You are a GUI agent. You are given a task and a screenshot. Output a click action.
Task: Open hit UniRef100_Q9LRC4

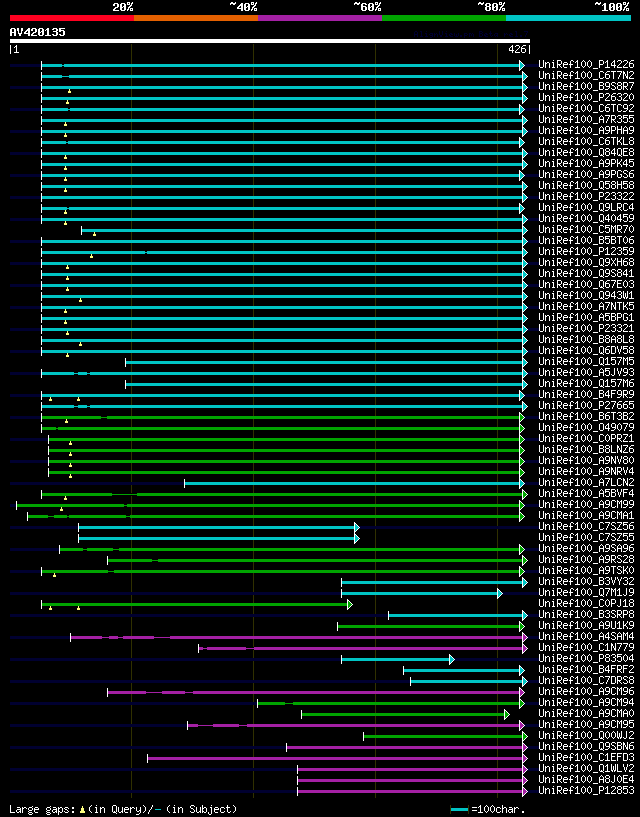(x=586, y=207)
